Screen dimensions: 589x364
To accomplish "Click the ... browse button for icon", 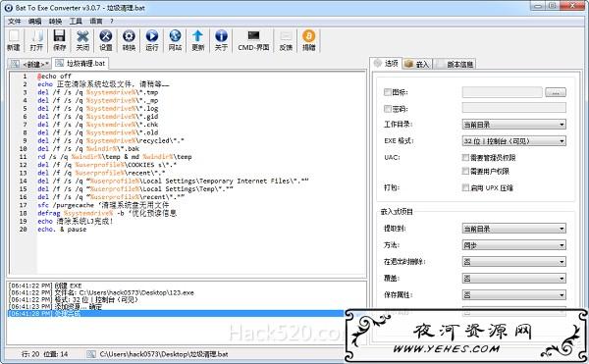I will [x=556, y=92].
